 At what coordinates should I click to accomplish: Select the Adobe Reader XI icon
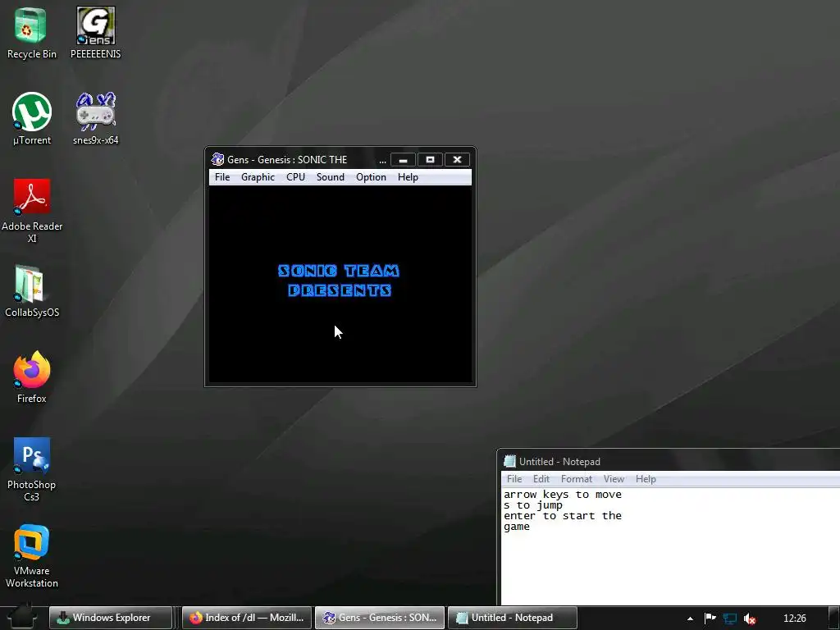click(x=32, y=211)
